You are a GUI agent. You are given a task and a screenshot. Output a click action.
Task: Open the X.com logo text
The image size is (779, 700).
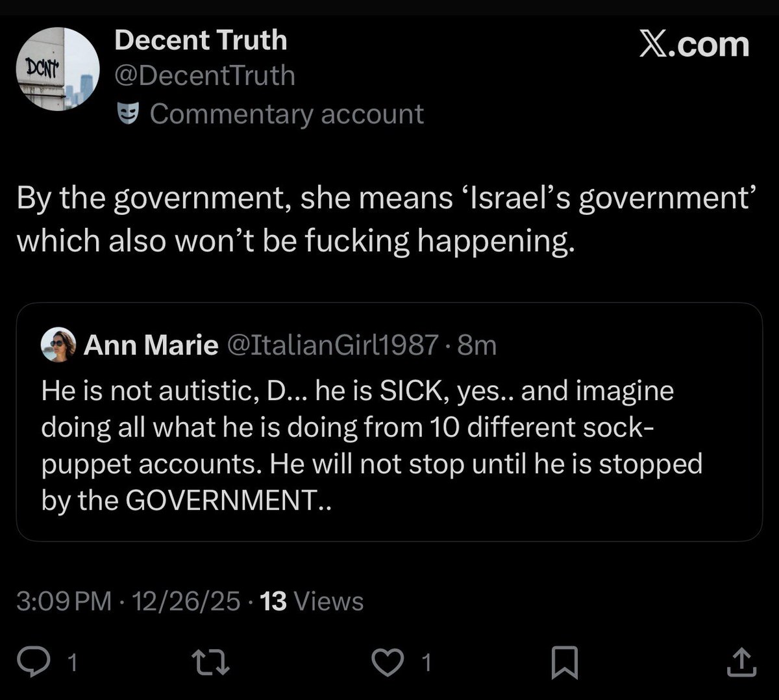[x=694, y=44]
